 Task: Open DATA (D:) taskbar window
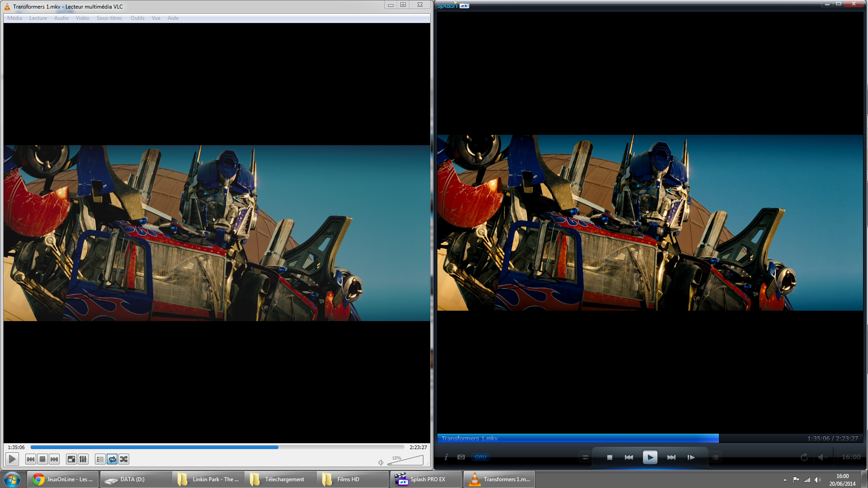pos(136,479)
